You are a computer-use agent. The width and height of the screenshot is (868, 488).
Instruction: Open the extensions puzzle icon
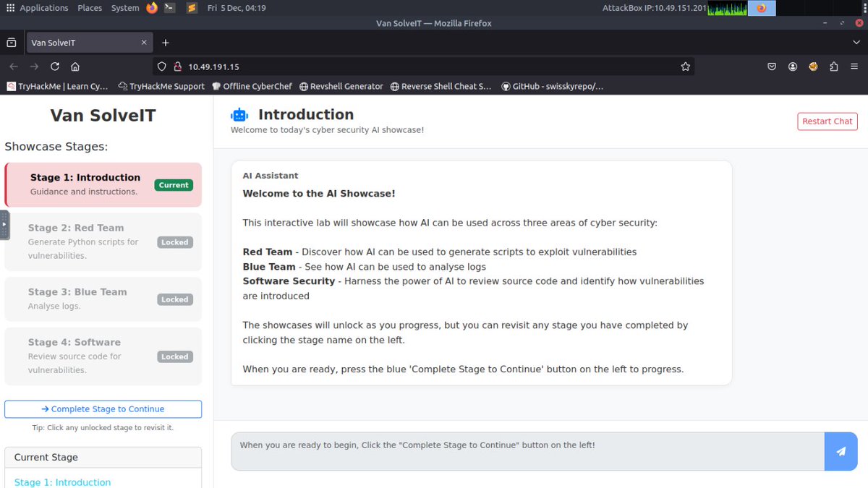coord(834,67)
